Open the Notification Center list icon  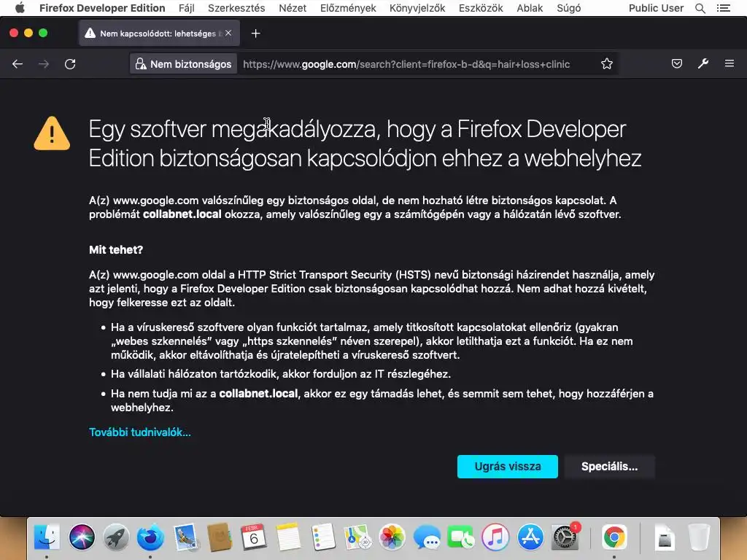click(x=724, y=8)
